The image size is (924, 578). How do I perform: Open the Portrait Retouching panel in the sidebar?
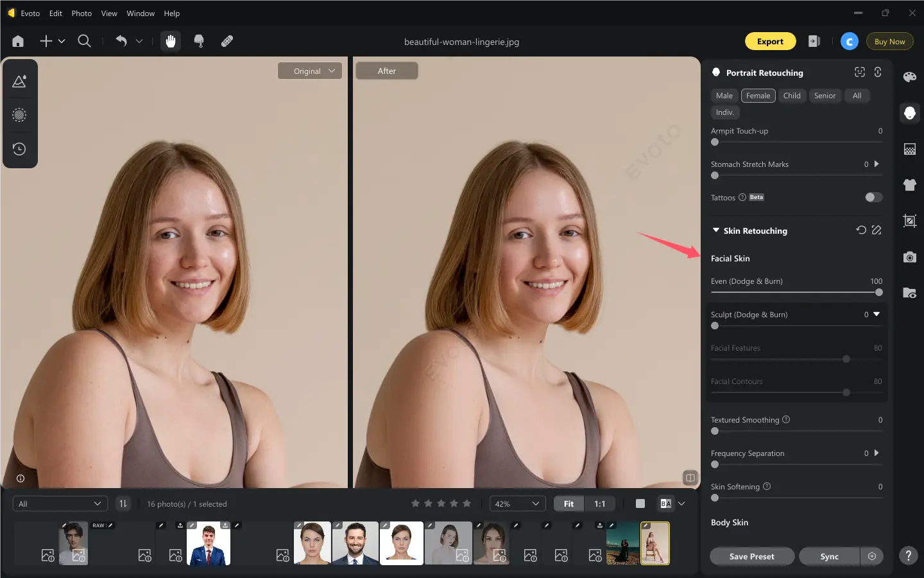click(909, 113)
